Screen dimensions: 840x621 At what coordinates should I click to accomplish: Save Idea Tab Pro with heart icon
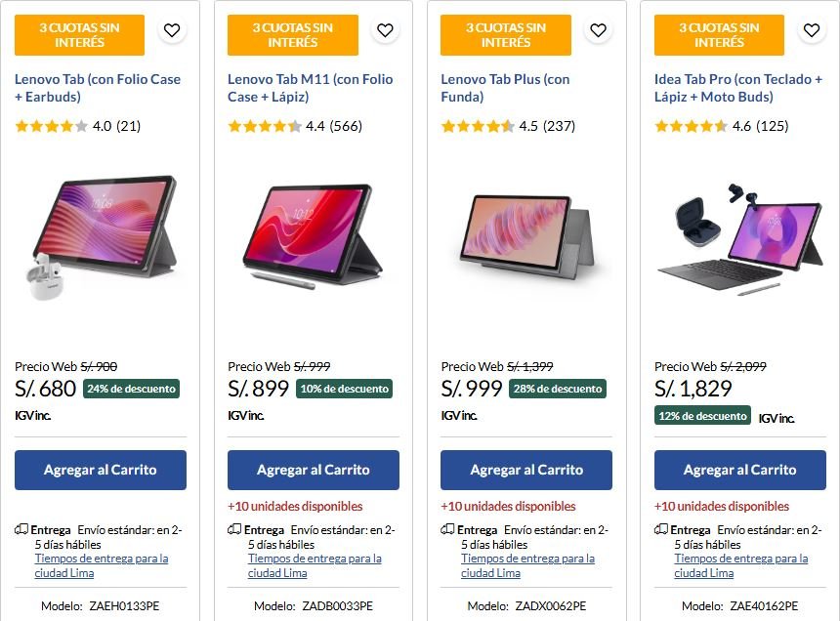coord(812,30)
